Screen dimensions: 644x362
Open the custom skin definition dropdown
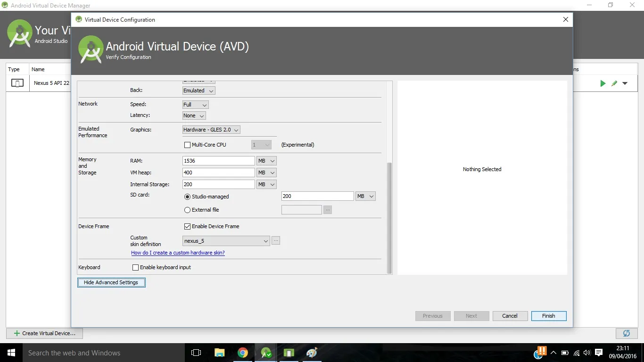226,241
